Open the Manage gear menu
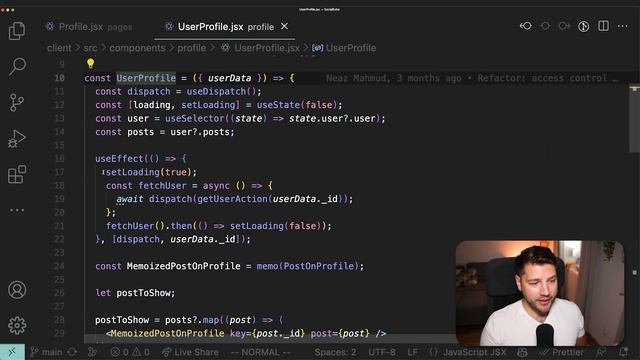The image size is (640, 360). click(17, 325)
